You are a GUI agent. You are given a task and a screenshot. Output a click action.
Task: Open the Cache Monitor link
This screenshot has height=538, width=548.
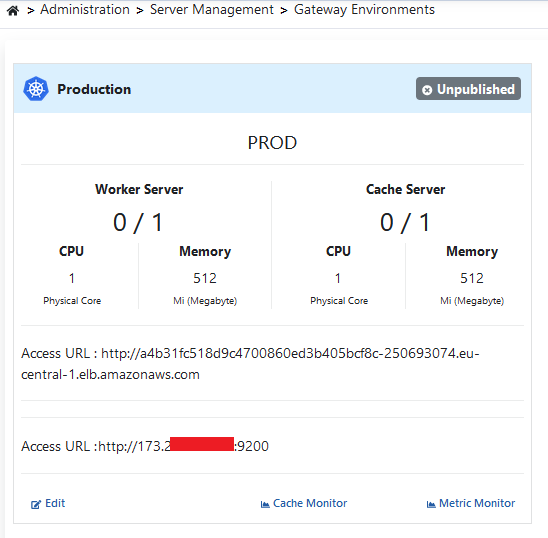point(304,503)
